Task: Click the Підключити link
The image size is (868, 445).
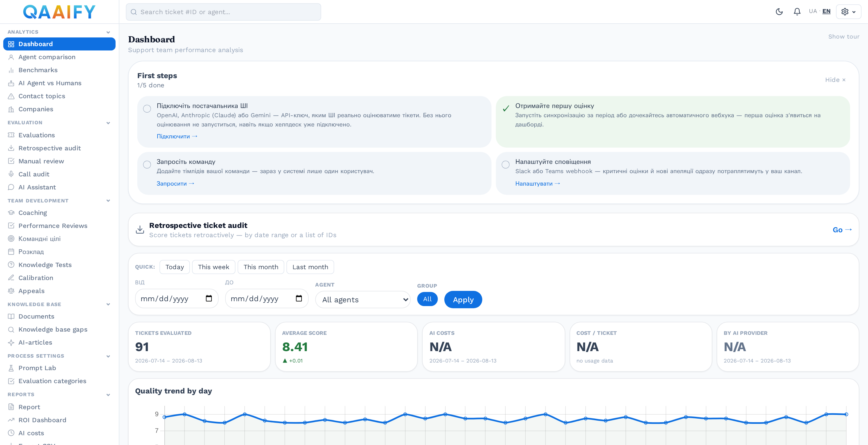Action: (x=177, y=136)
